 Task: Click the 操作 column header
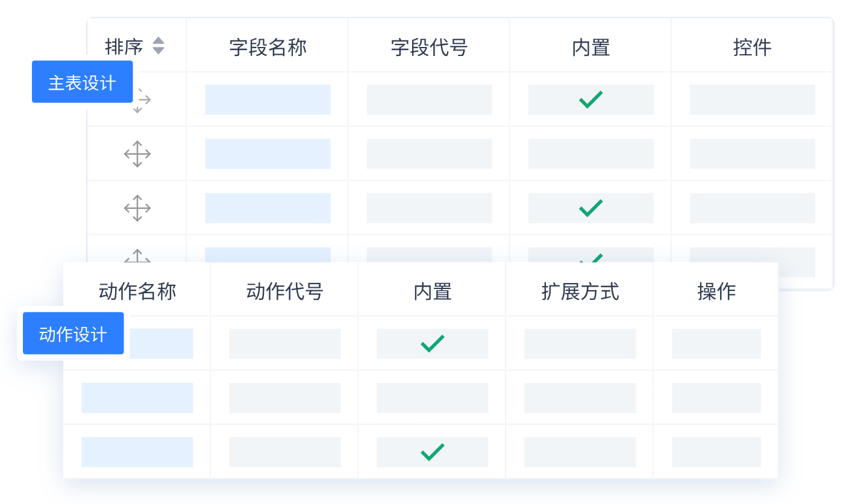point(716,291)
